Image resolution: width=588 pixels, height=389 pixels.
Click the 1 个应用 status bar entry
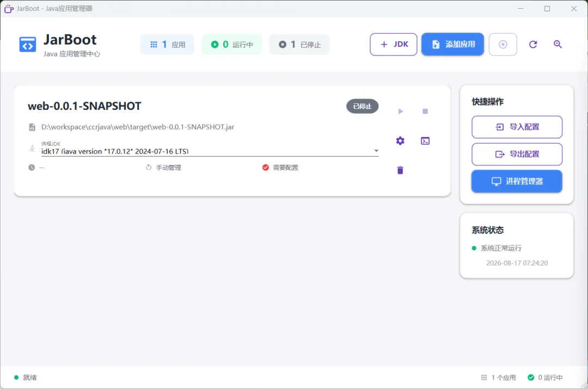tap(498, 378)
